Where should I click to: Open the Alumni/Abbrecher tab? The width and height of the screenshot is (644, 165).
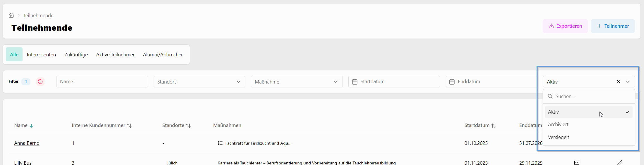tap(163, 55)
